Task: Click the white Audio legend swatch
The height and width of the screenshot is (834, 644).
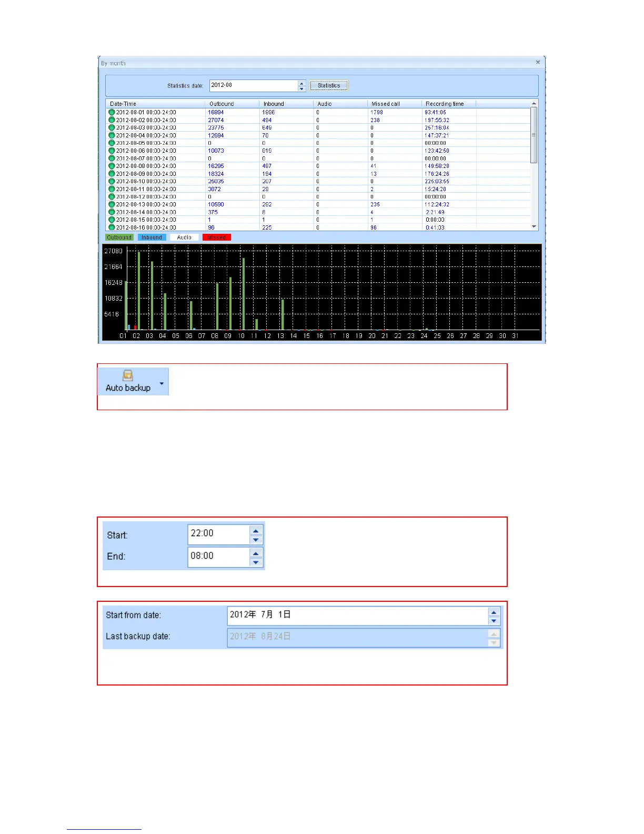Action: pyautogui.click(x=184, y=237)
